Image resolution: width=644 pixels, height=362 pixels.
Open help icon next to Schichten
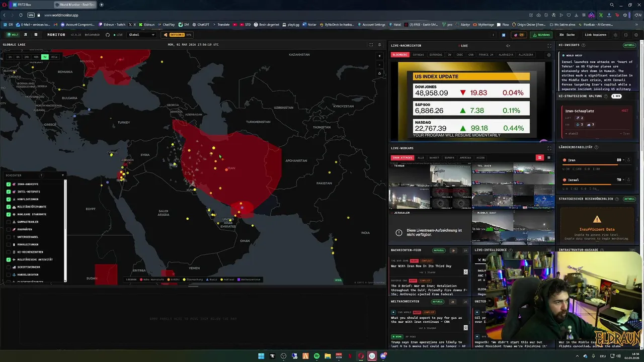(41, 175)
